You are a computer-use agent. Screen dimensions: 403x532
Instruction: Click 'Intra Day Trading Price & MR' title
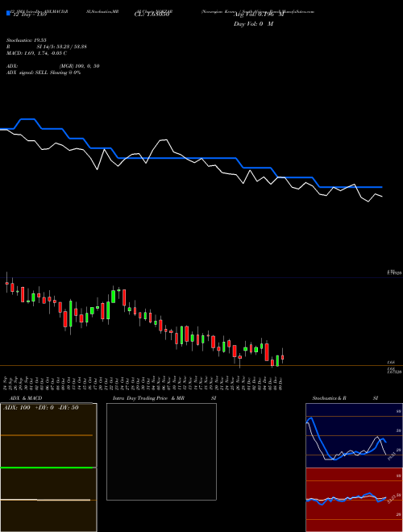pos(148,398)
